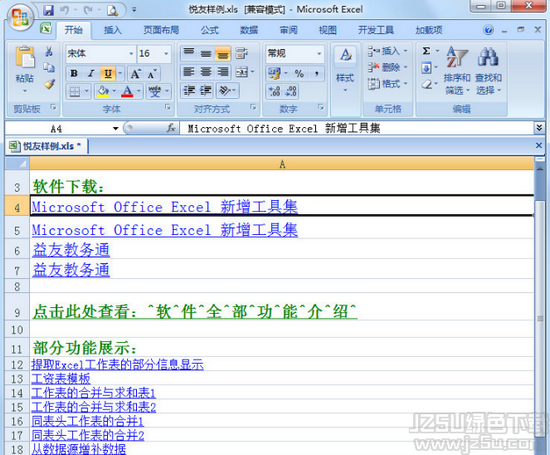Screen dimensions: 550x455
Task: Click the Undo arrow icon
Action: (65, 10)
